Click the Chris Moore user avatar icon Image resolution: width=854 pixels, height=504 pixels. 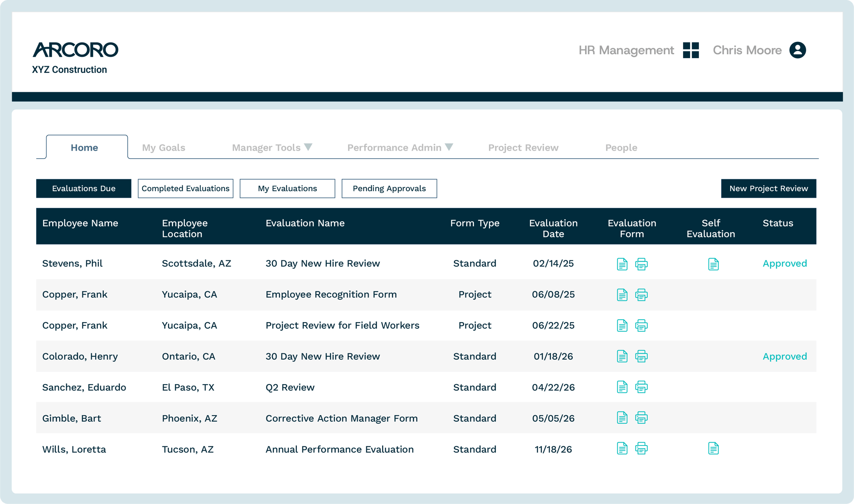798,50
